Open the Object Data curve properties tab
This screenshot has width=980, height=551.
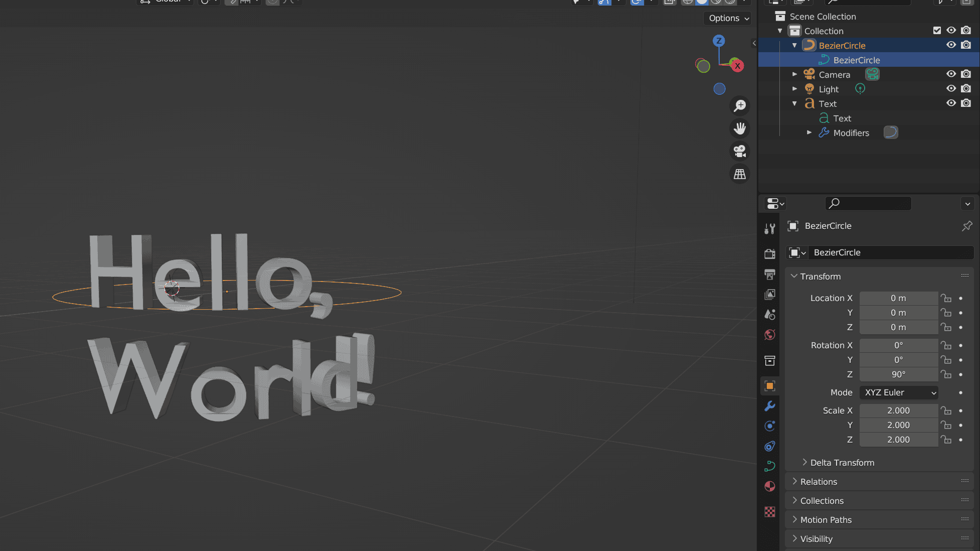[x=770, y=466]
